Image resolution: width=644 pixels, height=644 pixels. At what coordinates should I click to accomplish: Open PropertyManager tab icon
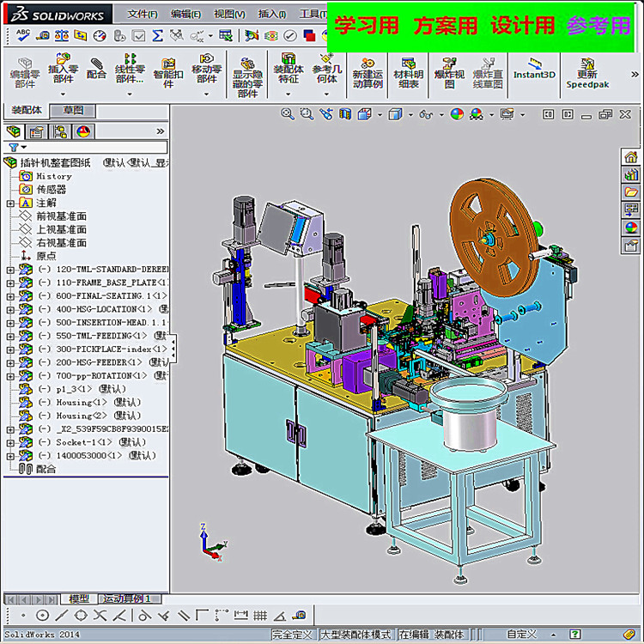tap(37, 131)
